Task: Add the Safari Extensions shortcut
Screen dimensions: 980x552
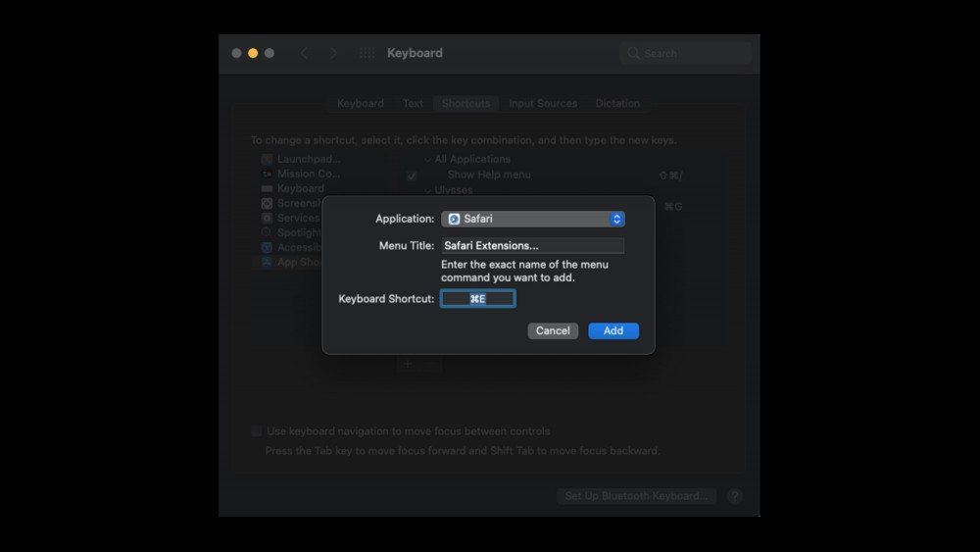Action: click(613, 330)
